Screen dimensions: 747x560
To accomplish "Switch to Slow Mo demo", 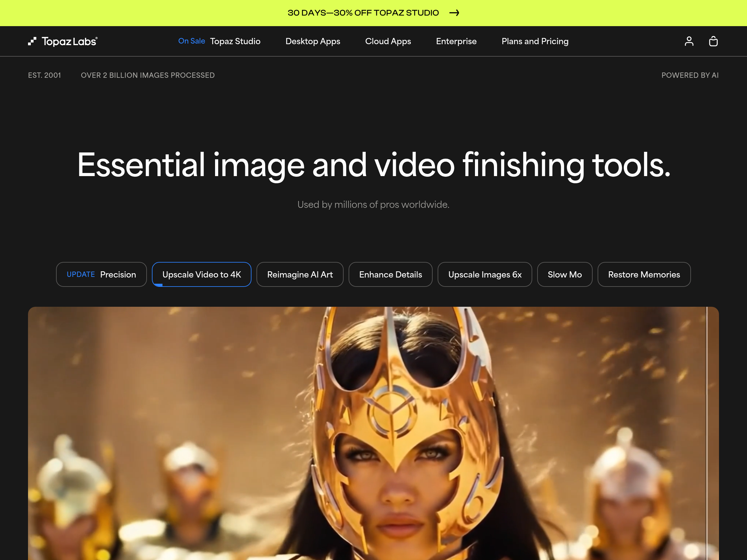I will click(x=564, y=274).
